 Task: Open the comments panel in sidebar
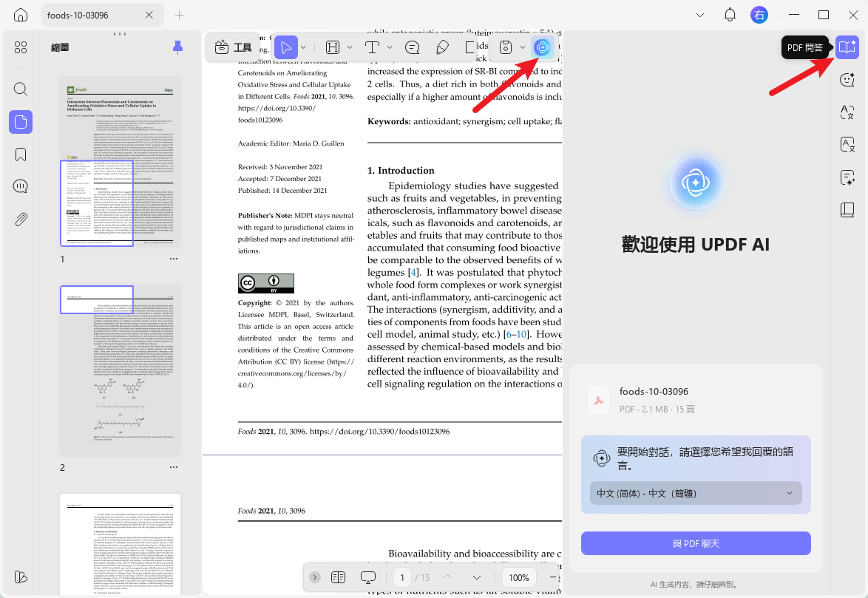(x=21, y=186)
